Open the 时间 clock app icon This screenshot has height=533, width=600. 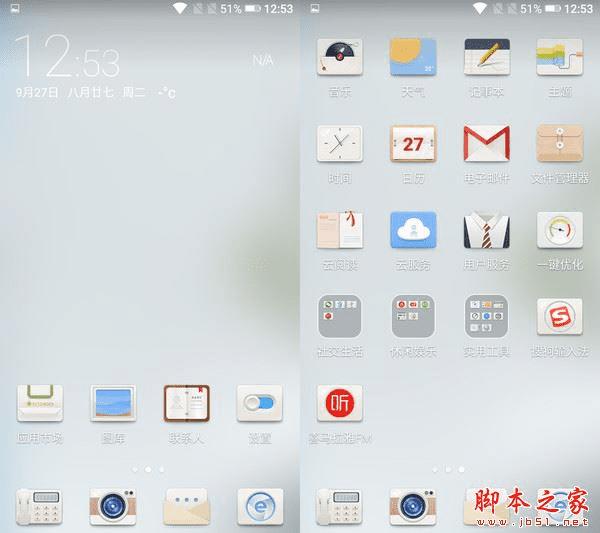point(339,143)
